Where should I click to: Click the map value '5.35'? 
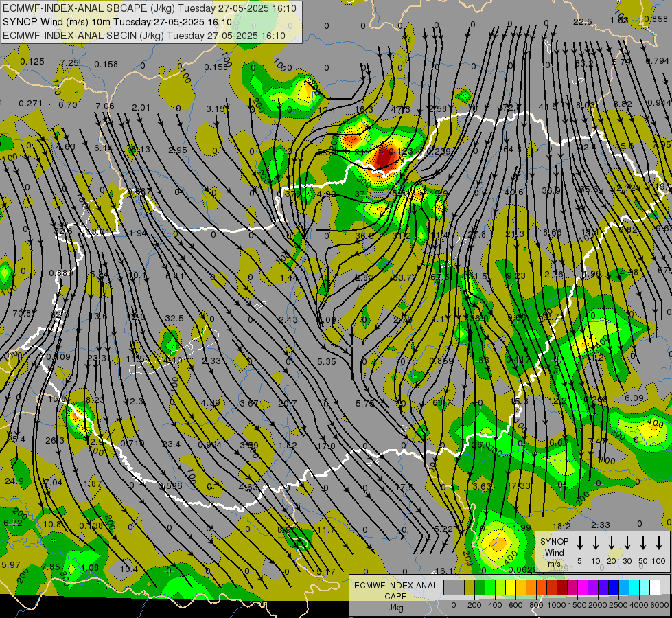click(x=327, y=362)
